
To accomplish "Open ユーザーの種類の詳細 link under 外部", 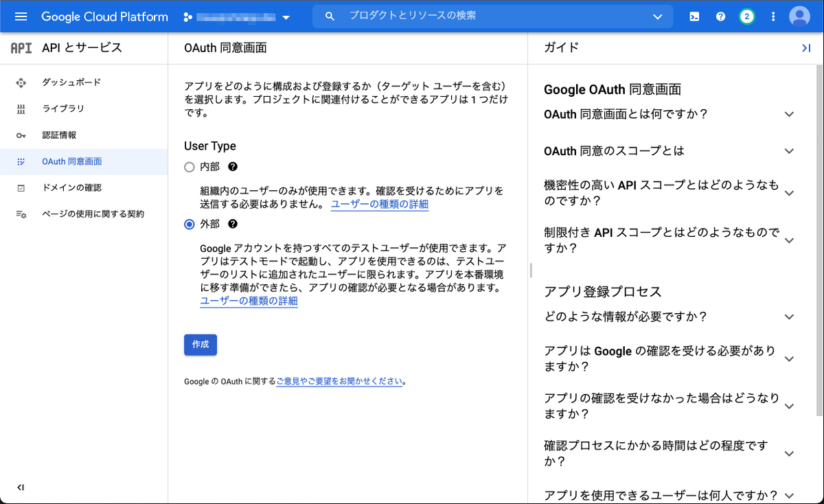I will (249, 301).
